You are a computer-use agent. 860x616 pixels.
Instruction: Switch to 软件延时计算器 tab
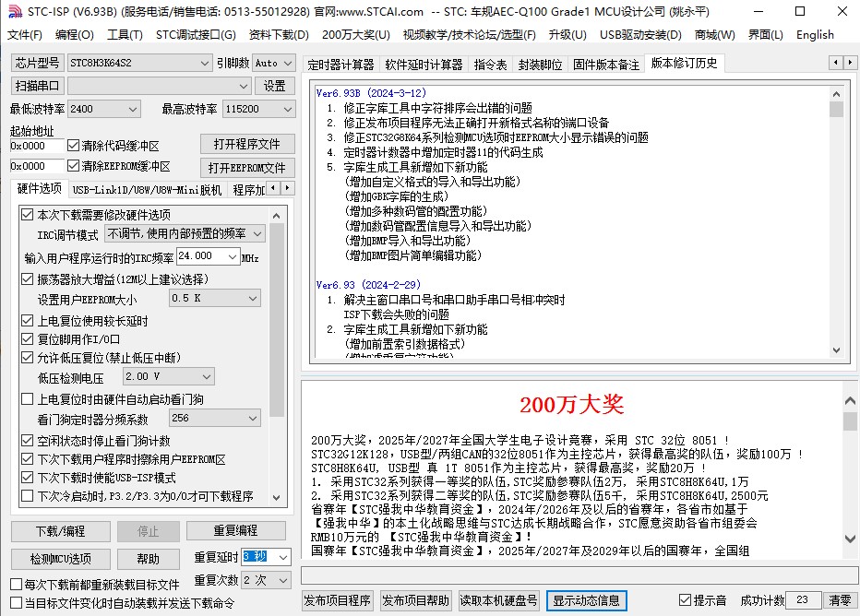(424, 65)
